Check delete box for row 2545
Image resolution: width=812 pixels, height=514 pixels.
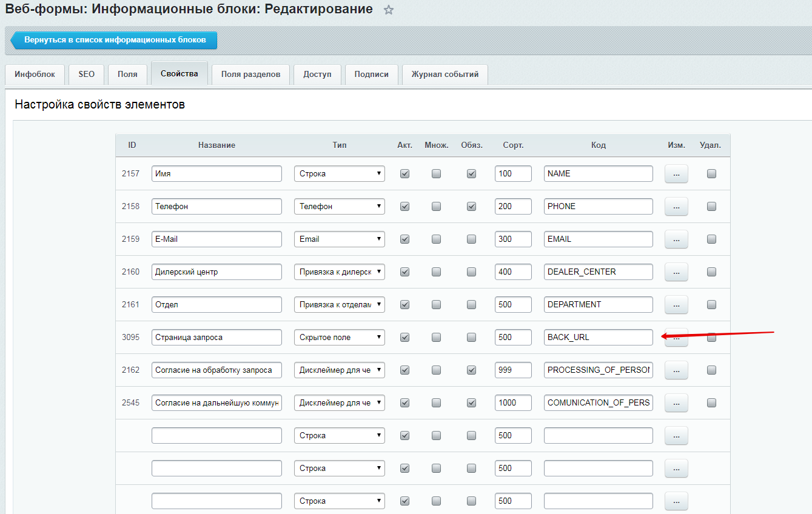(x=711, y=402)
